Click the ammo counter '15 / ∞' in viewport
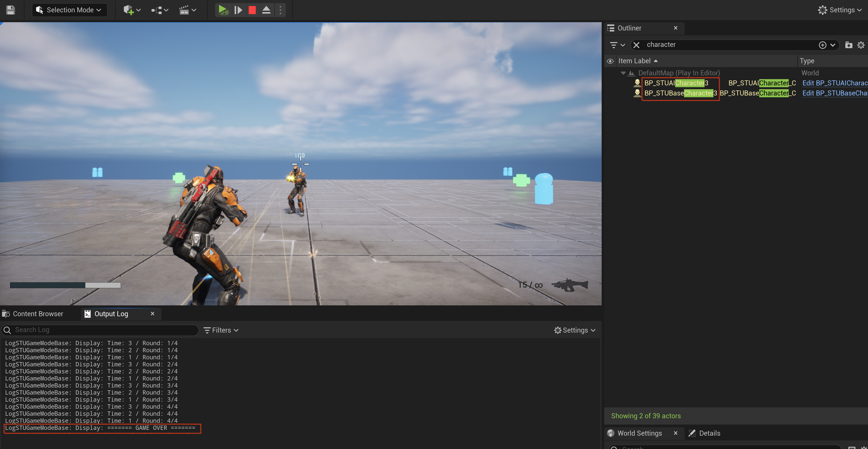The image size is (868, 449). tap(530, 285)
